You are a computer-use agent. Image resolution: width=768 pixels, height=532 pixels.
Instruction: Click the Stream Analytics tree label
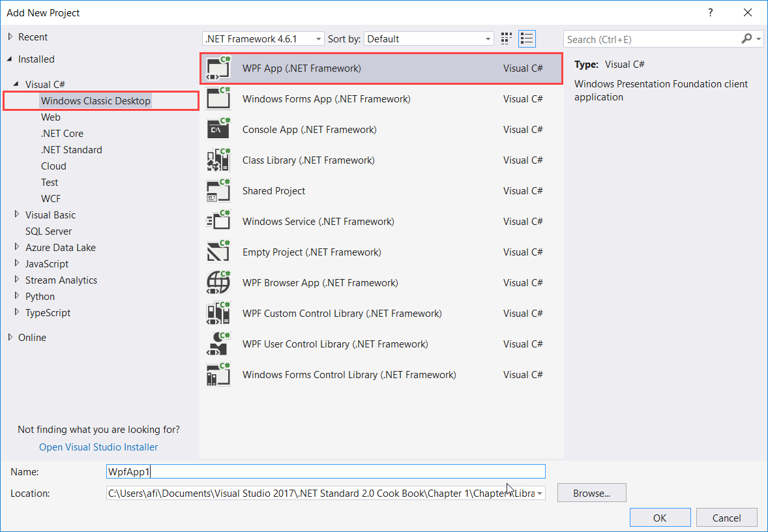tap(61, 280)
